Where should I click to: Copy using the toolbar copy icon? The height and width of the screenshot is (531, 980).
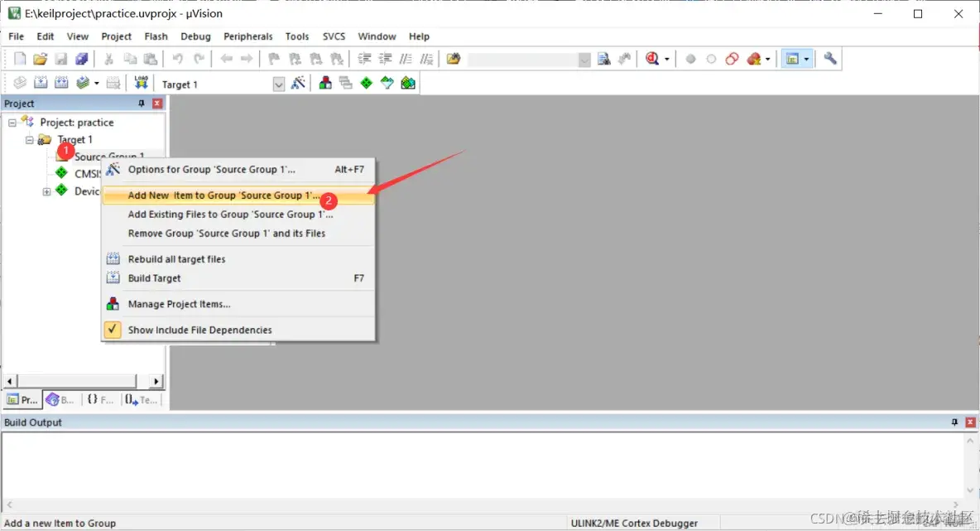tap(130, 59)
